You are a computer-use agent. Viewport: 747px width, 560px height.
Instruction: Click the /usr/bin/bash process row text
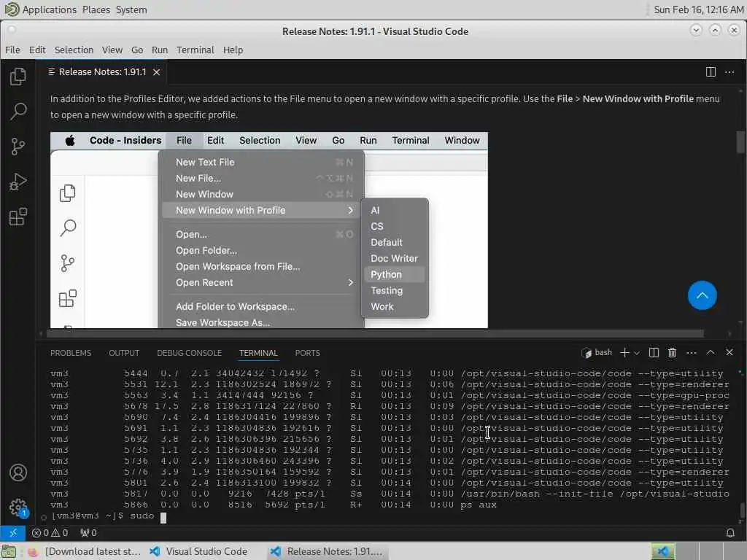tap(595, 494)
